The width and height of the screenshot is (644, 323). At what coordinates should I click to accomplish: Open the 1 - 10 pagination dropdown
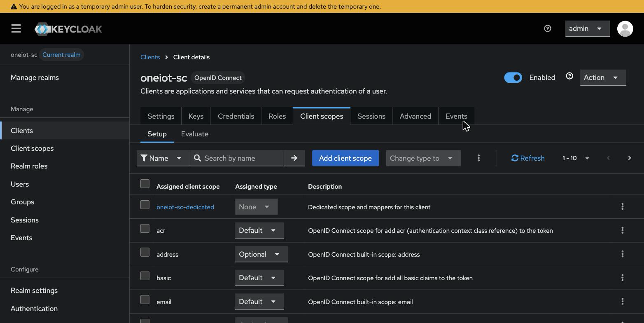tap(576, 158)
